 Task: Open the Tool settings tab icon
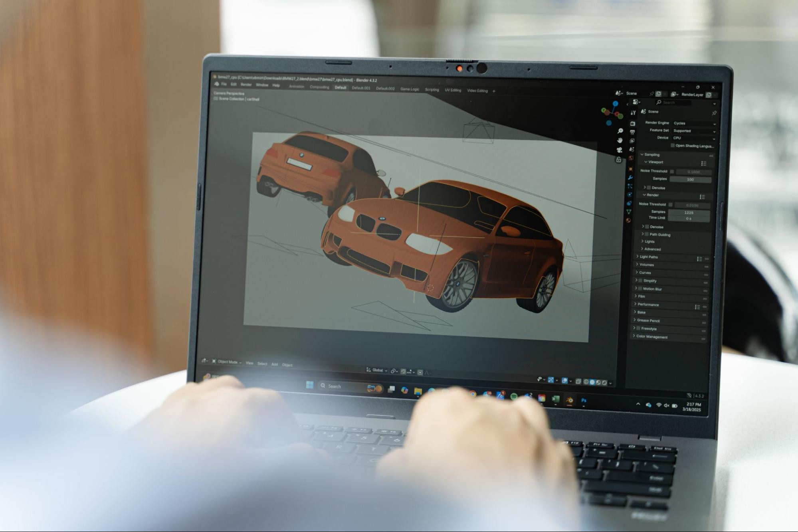coord(633,113)
